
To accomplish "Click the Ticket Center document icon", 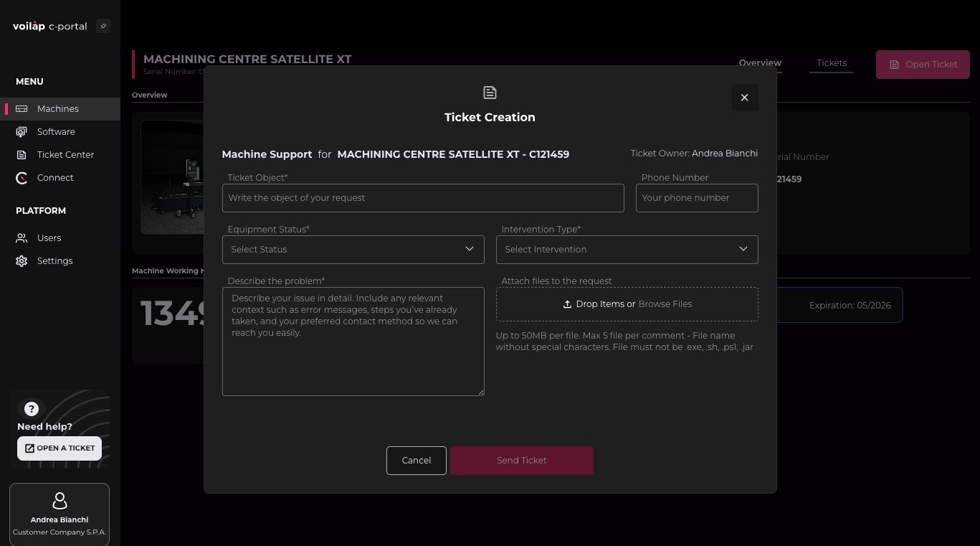I will (22, 155).
